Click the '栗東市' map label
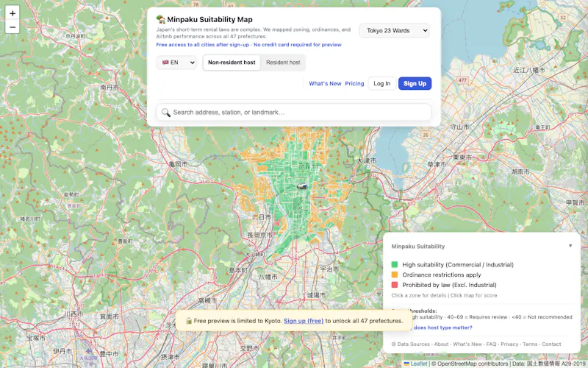The image size is (588, 368). [462, 158]
